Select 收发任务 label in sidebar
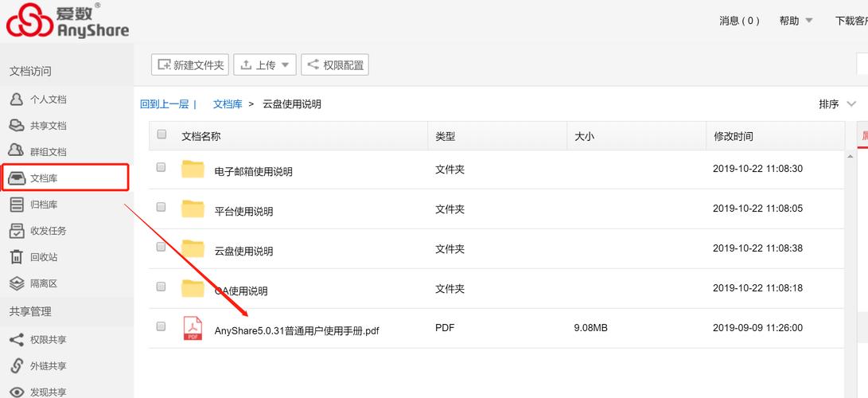The image size is (868, 398). pos(49,231)
